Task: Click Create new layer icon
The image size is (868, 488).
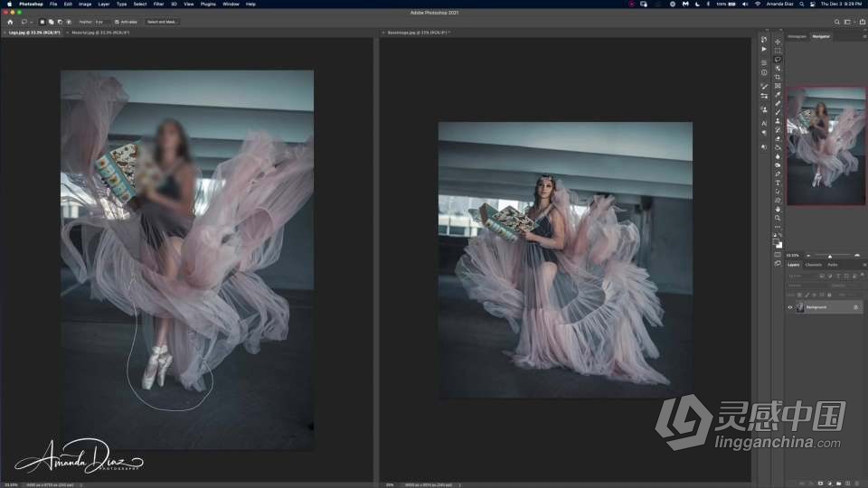Action: 847,483
